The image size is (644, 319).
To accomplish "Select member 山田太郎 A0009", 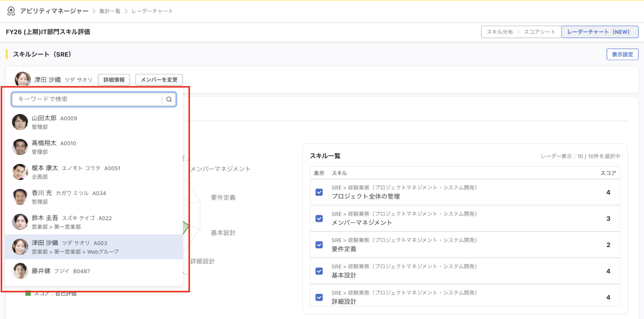I will tap(94, 122).
